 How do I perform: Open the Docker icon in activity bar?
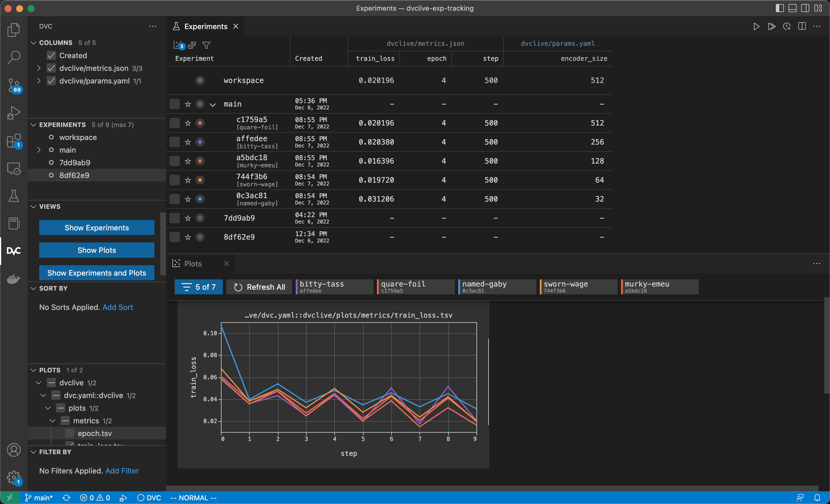coord(14,279)
